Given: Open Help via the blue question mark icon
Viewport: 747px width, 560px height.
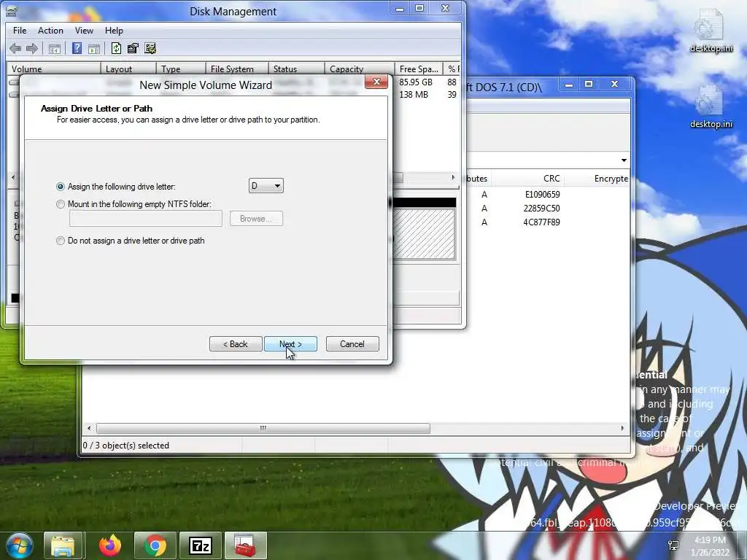Looking at the screenshot, I should pyautogui.click(x=77, y=48).
